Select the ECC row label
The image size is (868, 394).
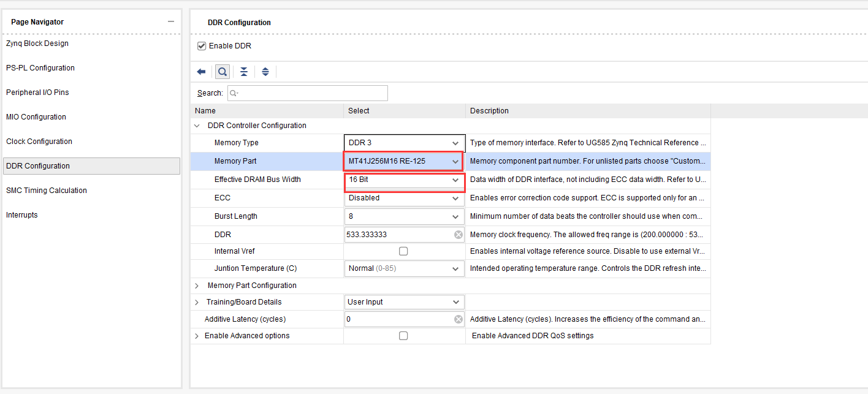(x=223, y=198)
